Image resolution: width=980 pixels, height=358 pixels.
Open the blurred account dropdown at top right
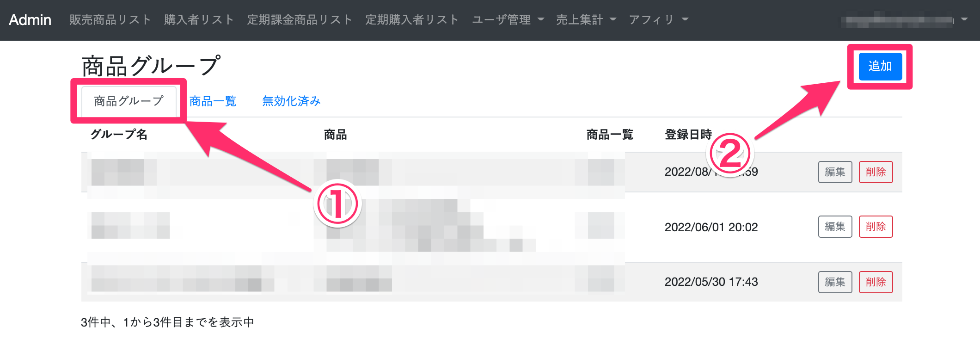[904, 20]
